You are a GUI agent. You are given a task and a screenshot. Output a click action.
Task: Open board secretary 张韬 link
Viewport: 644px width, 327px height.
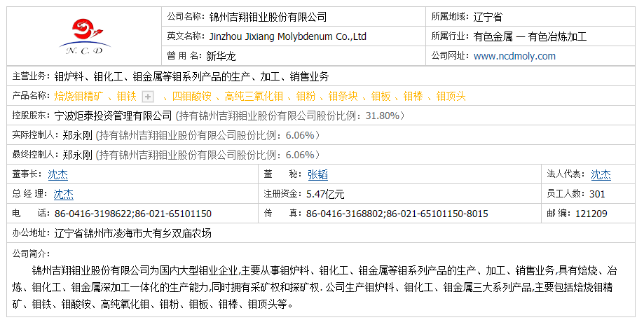(318, 175)
